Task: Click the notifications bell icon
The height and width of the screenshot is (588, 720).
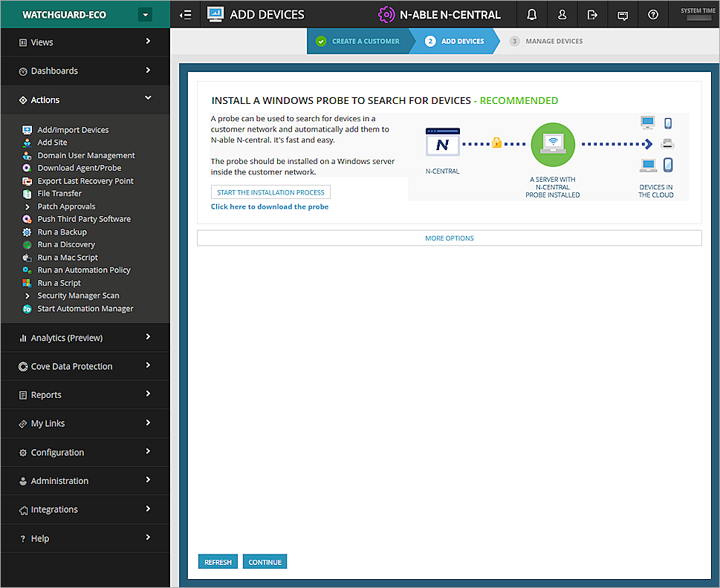Action: click(x=532, y=14)
